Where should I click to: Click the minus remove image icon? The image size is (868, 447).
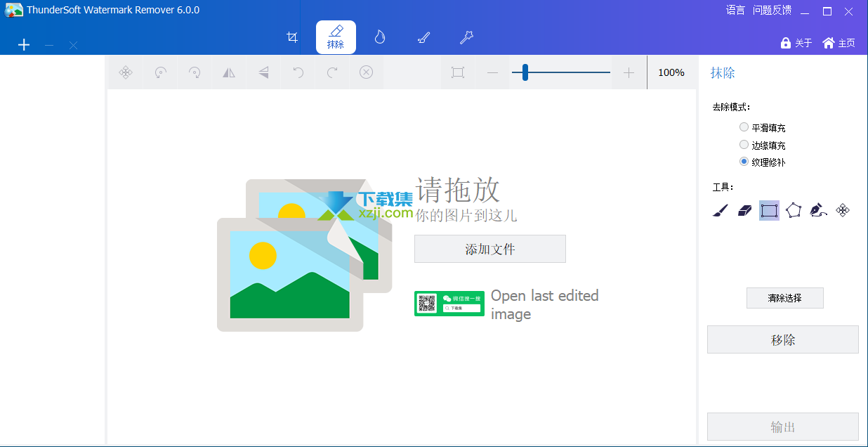[49, 45]
